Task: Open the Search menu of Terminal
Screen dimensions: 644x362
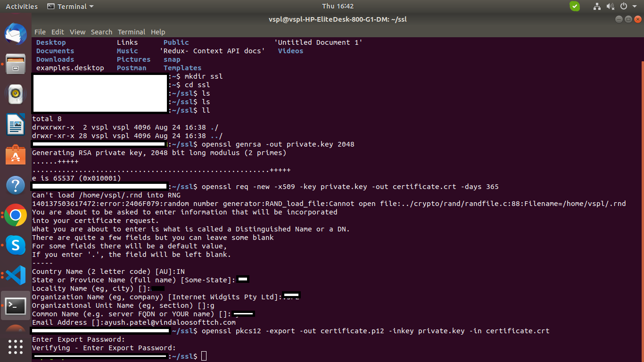Action: (x=101, y=32)
